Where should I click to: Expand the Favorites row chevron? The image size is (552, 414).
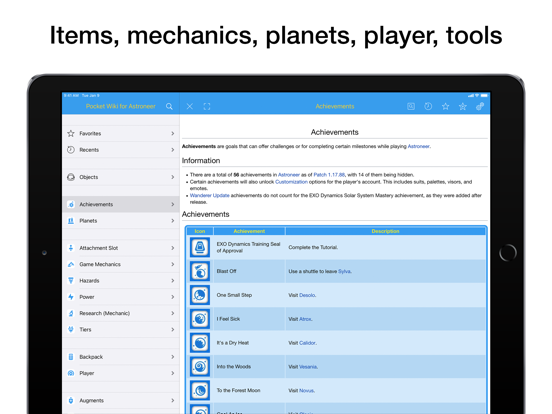click(x=172, y=133)
